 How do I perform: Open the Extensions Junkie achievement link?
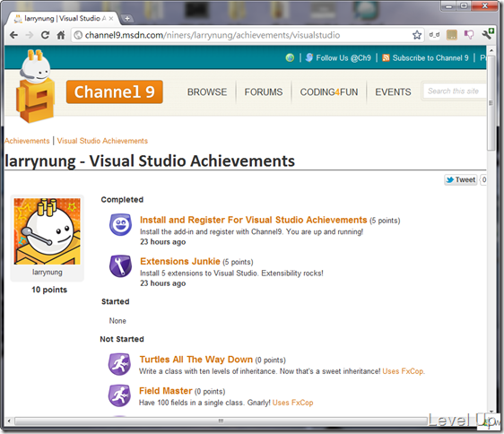180,261
